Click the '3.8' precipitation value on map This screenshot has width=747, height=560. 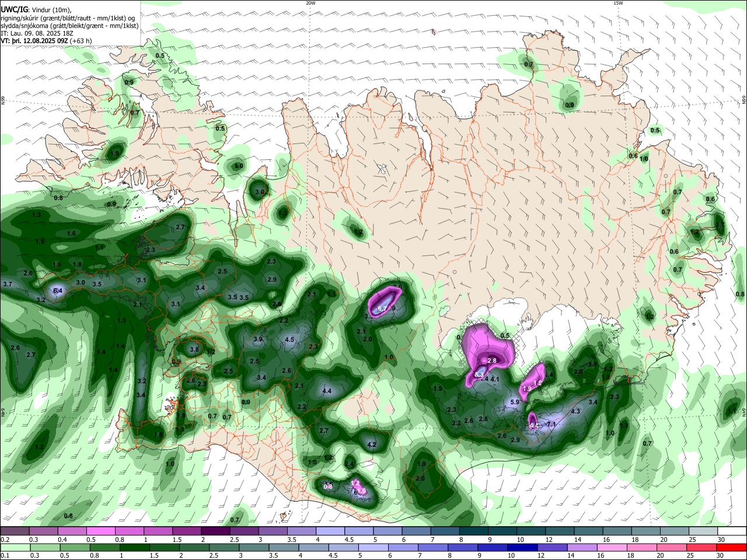coord(194,350)
